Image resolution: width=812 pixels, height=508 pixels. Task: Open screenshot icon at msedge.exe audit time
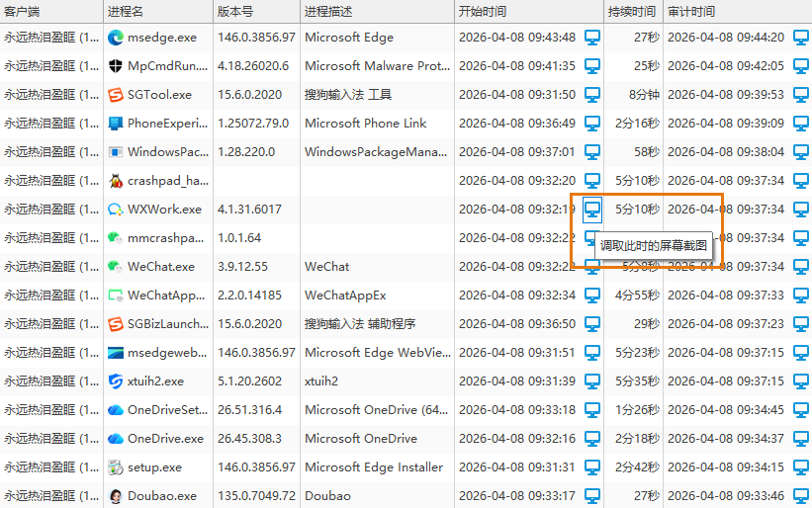click(x=802, y=38)
